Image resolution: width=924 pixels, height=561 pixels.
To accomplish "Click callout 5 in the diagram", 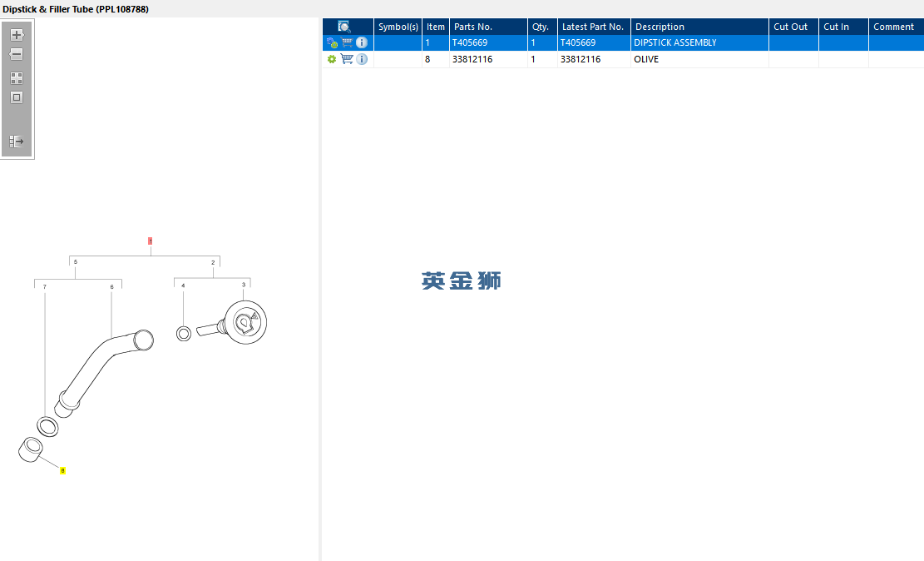I will pos(76,262).
